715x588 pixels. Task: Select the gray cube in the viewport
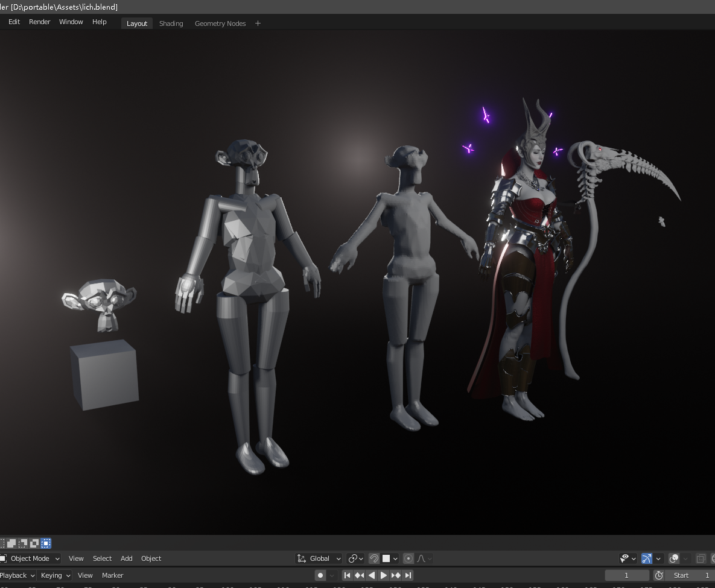point(106,375)
